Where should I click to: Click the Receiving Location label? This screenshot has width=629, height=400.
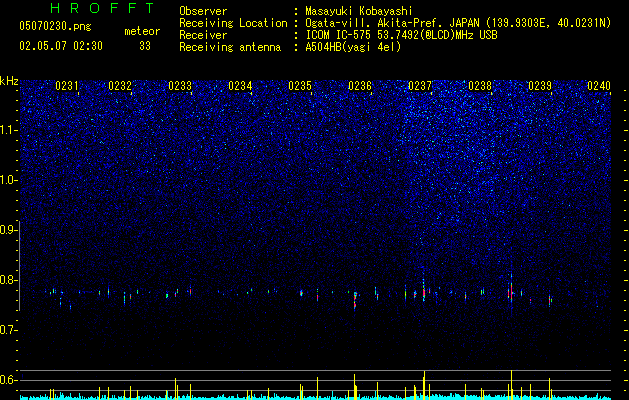[x=233, y=23]
